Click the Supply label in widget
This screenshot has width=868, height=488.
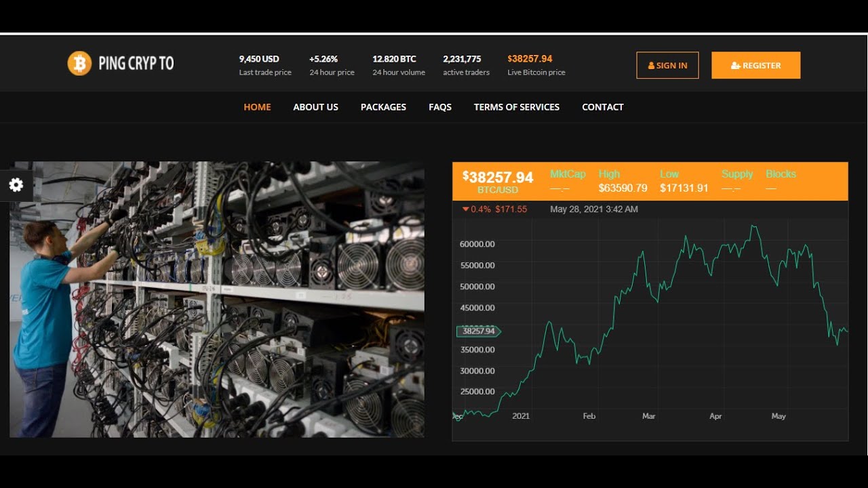tap(737, 174)
